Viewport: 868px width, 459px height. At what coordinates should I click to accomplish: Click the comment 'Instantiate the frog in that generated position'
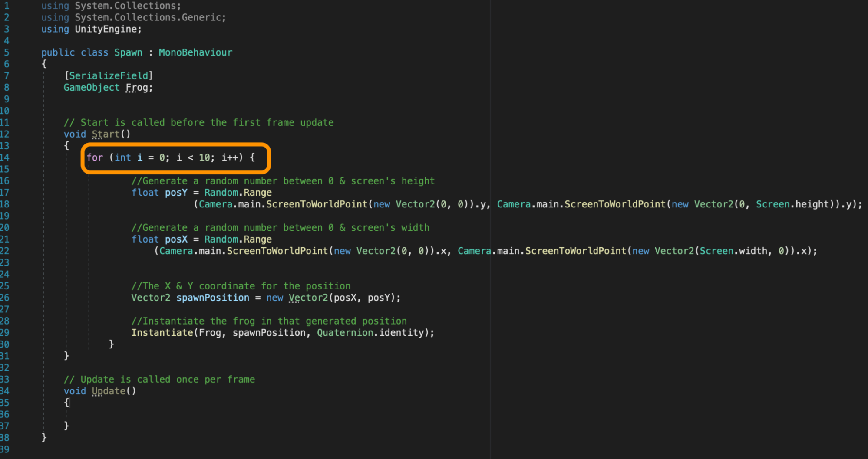[269, 321]
